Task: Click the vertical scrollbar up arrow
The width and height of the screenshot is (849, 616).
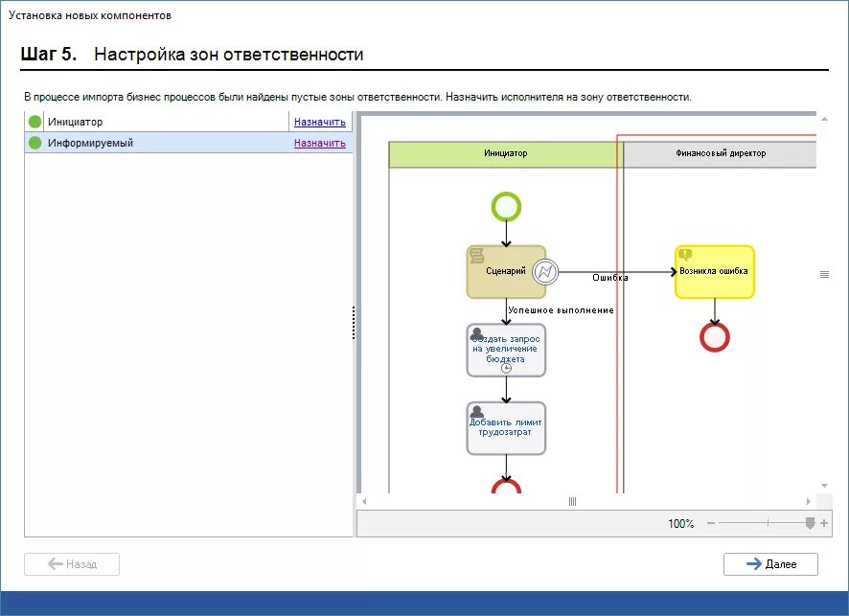Action: (824, 119)
